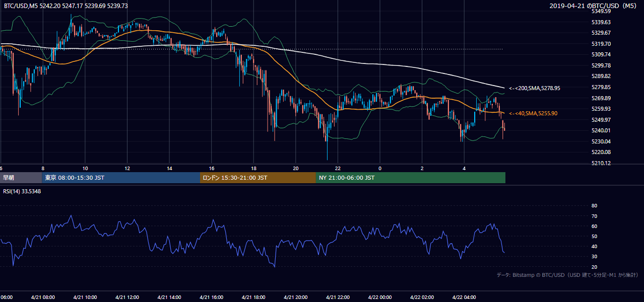The width and height of the screenshot is (644, 302).
Task: Click hour label 12 below the price chart
Action: [x=127, y=168]
